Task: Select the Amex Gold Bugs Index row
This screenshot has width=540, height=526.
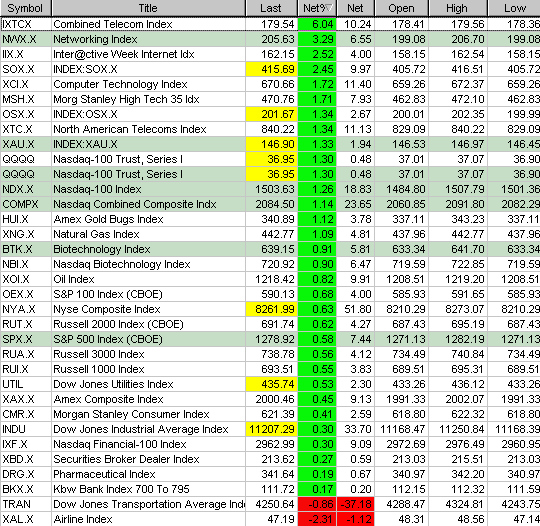Action: pyautogui.click(x=270, y=219)
